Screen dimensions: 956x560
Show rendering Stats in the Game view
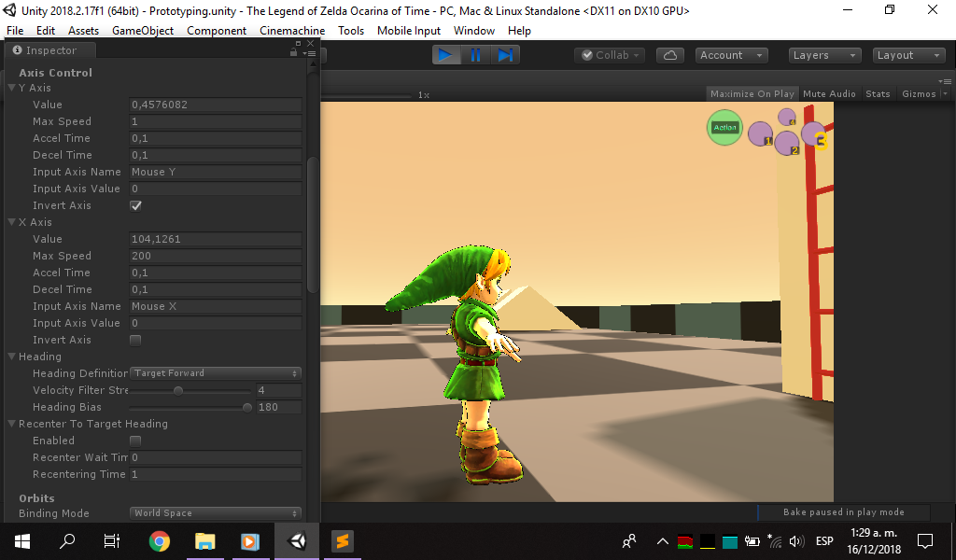click(x=876, y=93)
